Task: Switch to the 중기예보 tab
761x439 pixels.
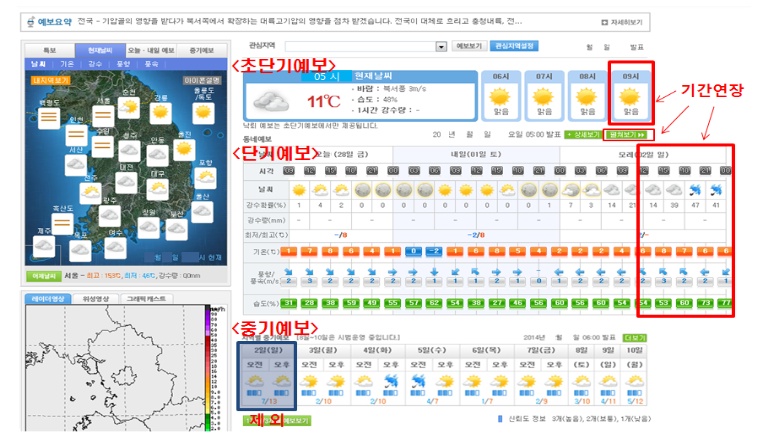Action: click(202, 49)
